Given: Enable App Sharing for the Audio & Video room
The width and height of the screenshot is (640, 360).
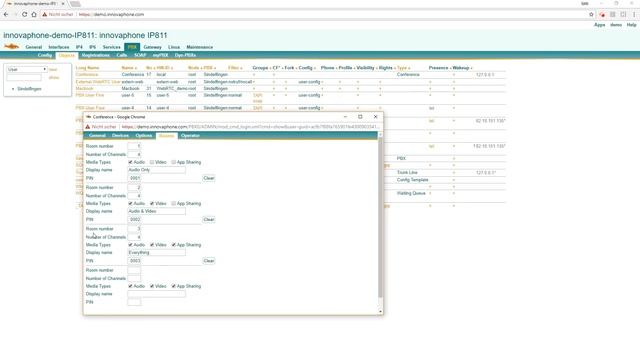Looking at the screenshot, I should point(173,204).
